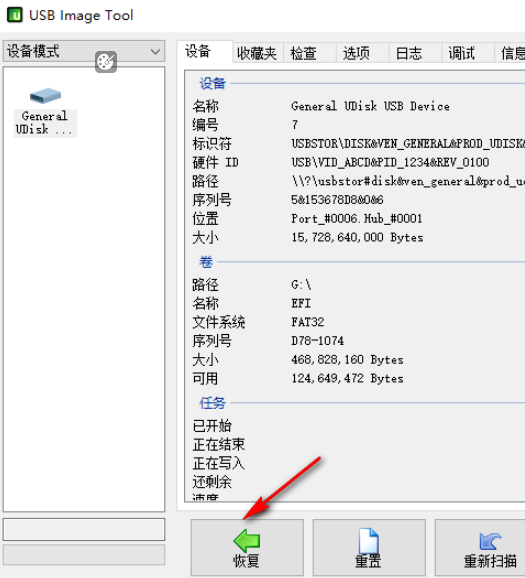Viewport: 525px width, 578px height.
Task: Switch to the 调试 tab
Action: (462, 53)
